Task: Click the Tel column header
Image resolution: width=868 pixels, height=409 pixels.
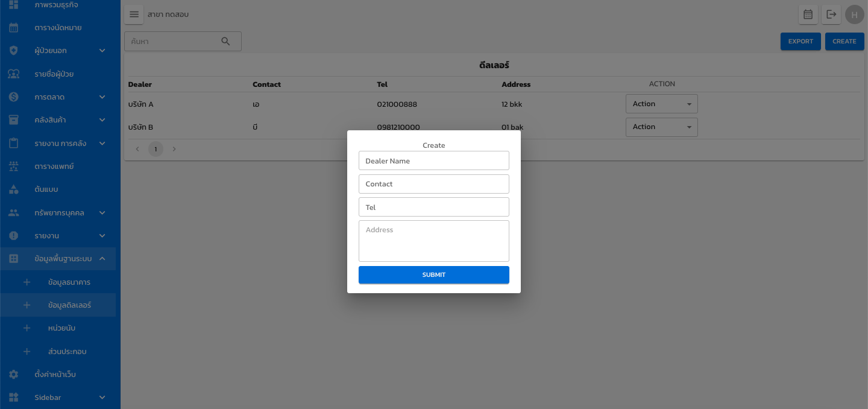Action: tap(382, 84)
